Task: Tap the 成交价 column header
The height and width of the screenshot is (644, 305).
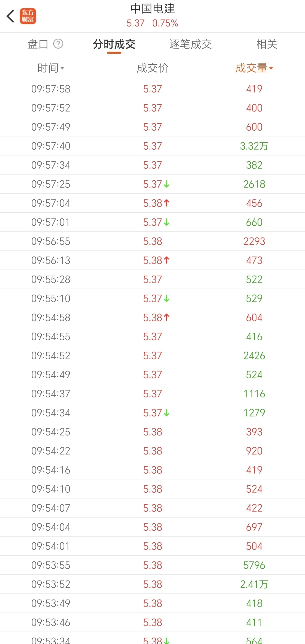Action: 152,68
